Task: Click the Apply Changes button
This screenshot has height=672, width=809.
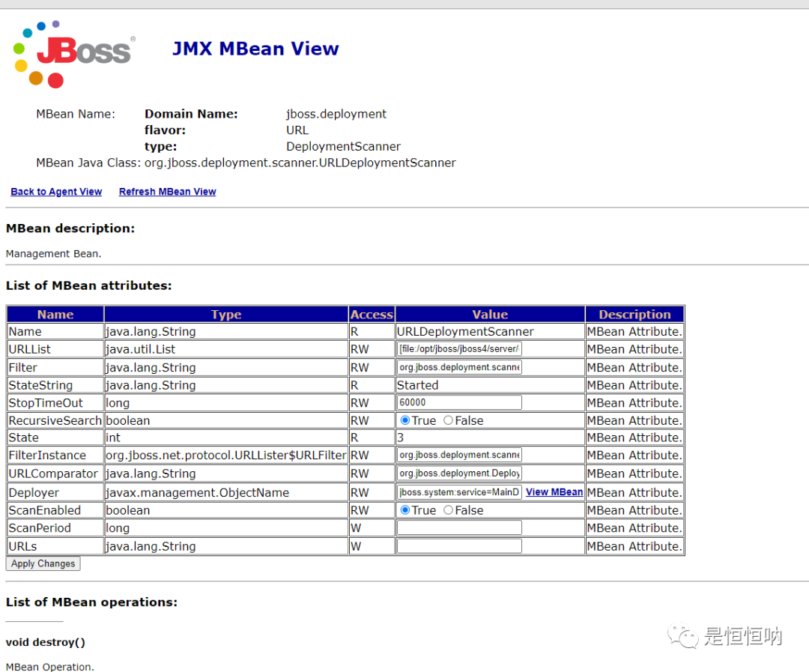Action: pyautogui.click(x=43, y=563)
